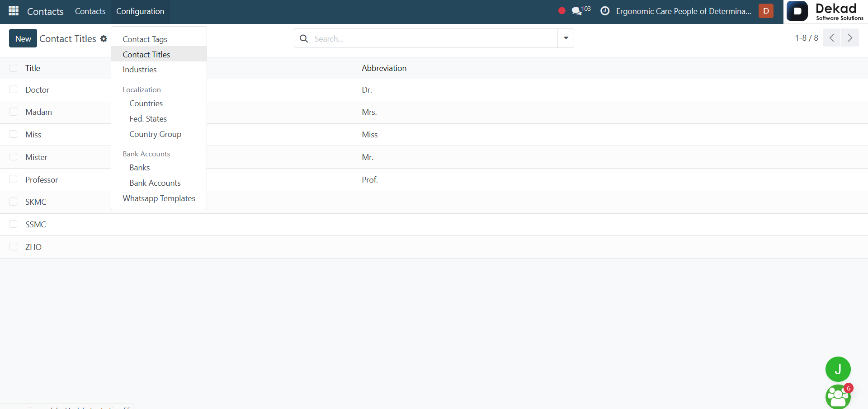Screen dimensions: 868x409
Task: Select Contact Tags from Configuration menu
Action: [x=159, y=39]
